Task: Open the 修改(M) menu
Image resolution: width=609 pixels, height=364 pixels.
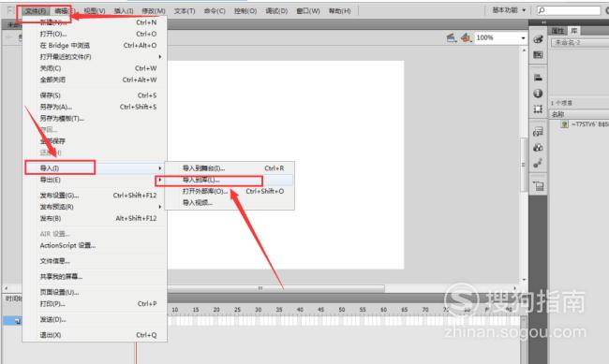Action: point(154,11)
